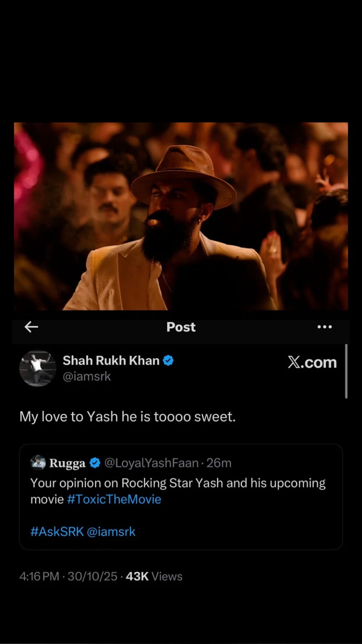Open Shah Rukh Khan's profile picture
The height and width of the screenshot is (644, 362).
[37, 368]
